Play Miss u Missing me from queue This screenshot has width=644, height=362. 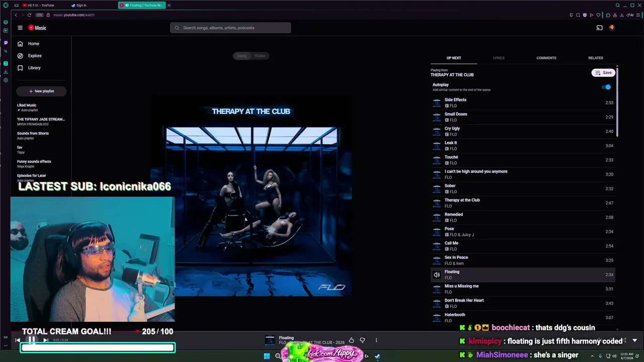pos(523,289)
